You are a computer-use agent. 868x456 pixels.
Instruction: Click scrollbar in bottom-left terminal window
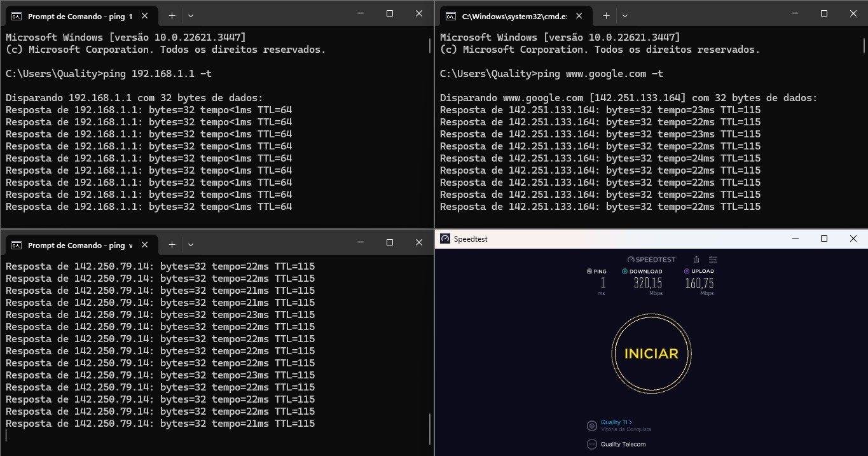(431, 429)
